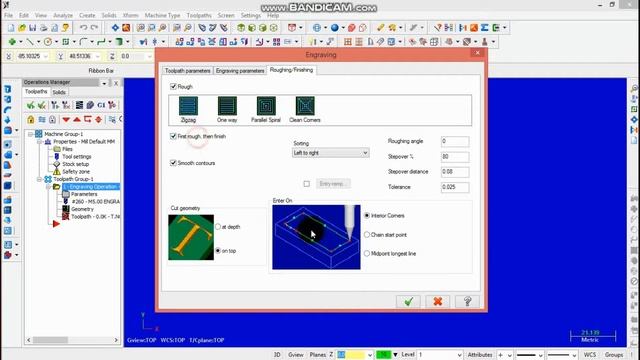Select the Stock setup tree item
Screen dimensions: 640x360
pos(76,164)
